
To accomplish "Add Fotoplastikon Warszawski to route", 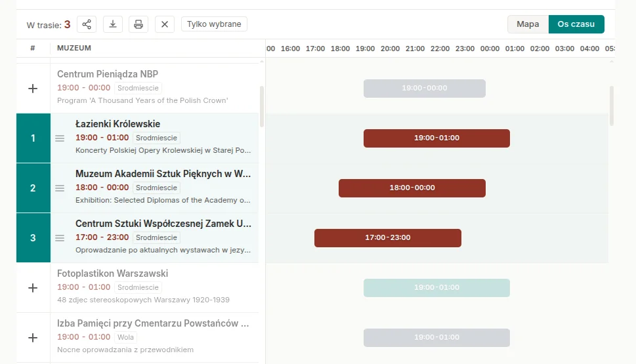I will 33,287.
